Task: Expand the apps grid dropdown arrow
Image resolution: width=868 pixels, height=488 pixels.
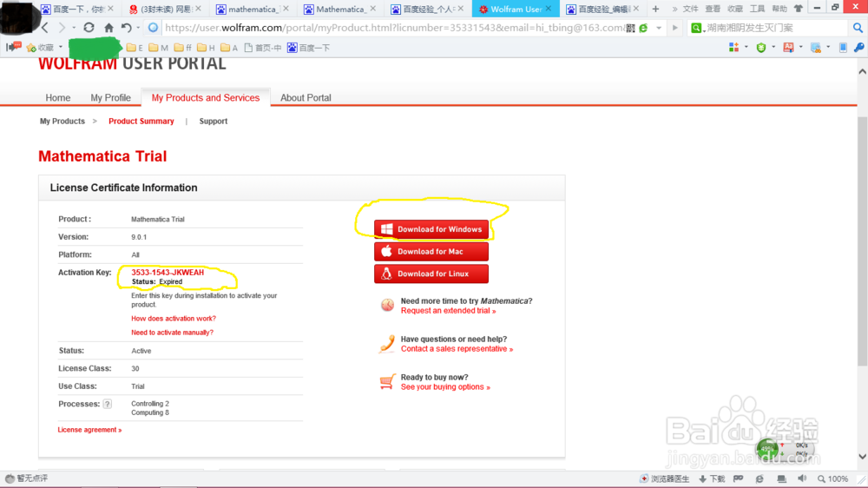Action: pos(746,48)
